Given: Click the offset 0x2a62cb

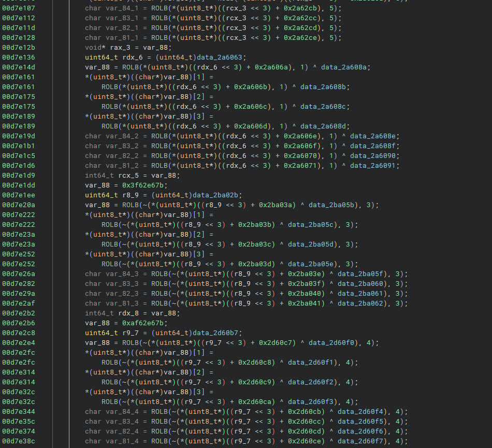Looking at the screenshot, I should coord(300,8).
